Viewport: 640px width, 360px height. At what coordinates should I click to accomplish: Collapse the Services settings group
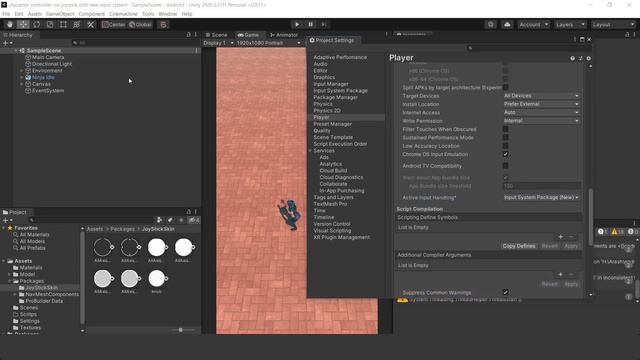(310, 151)
